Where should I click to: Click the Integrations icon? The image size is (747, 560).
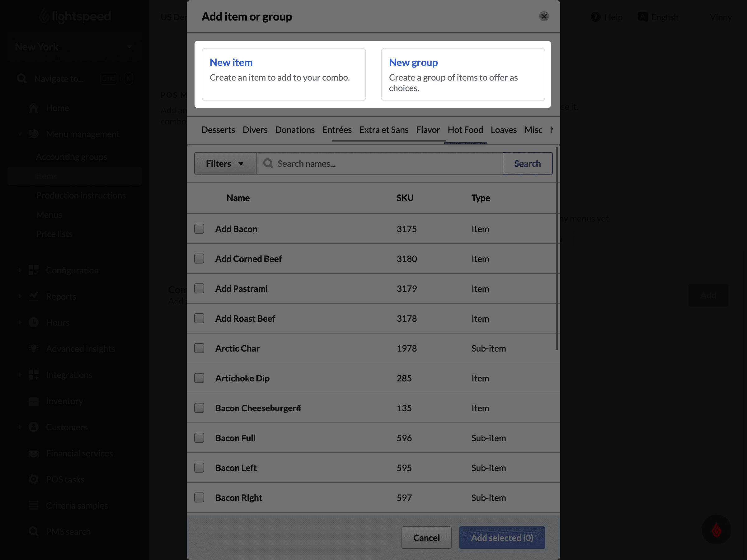(x=33, y=374)
